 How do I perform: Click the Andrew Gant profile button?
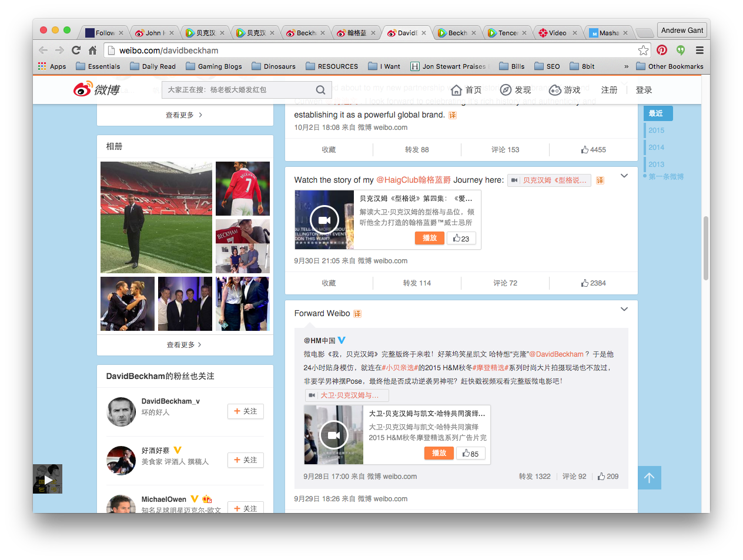682,31
